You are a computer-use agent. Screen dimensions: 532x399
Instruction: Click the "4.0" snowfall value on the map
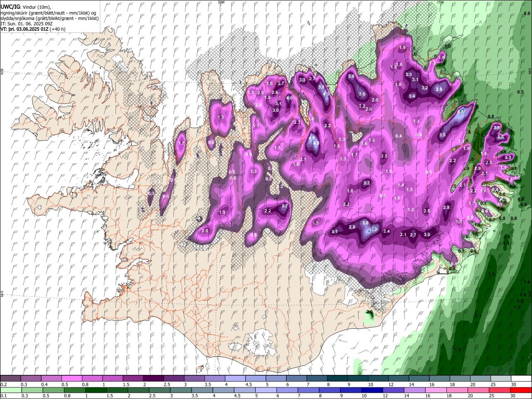tap(289, 98)
